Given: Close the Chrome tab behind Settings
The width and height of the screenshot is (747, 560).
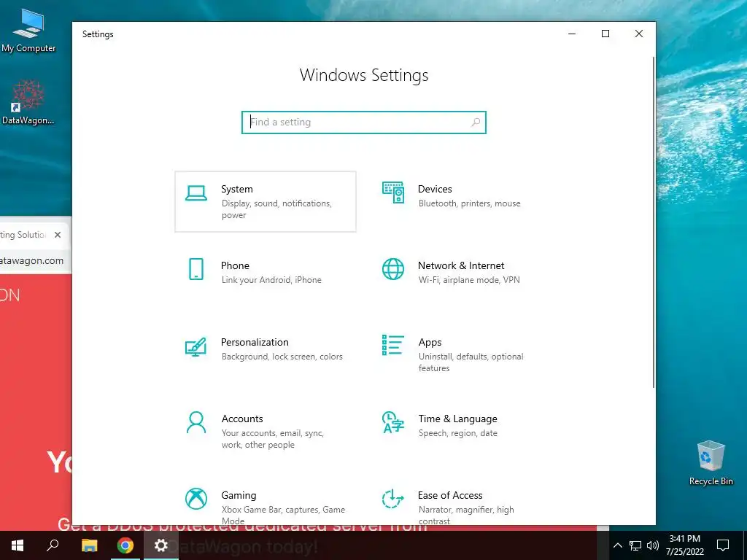Looking at the screenshot, I should (x=58, y=235).
